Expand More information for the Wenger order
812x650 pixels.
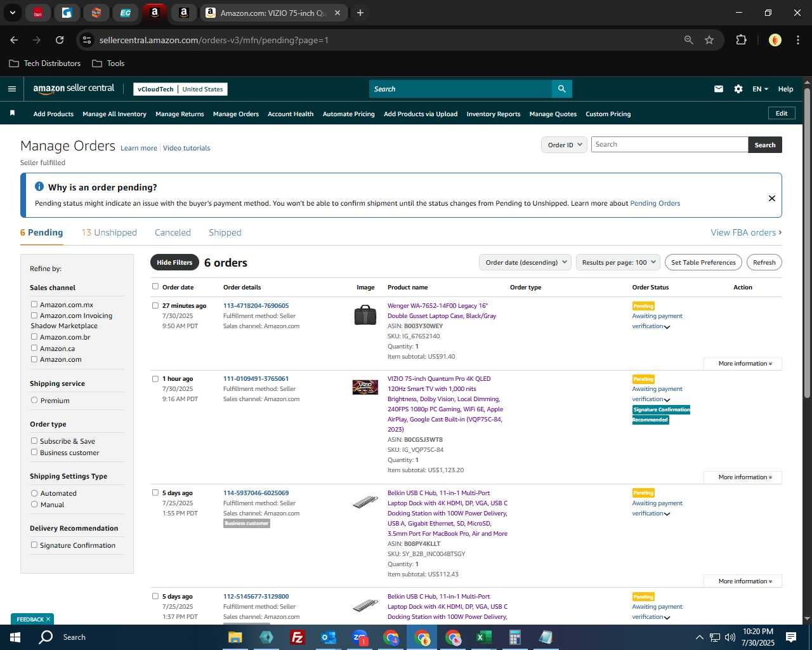(743, 364)
